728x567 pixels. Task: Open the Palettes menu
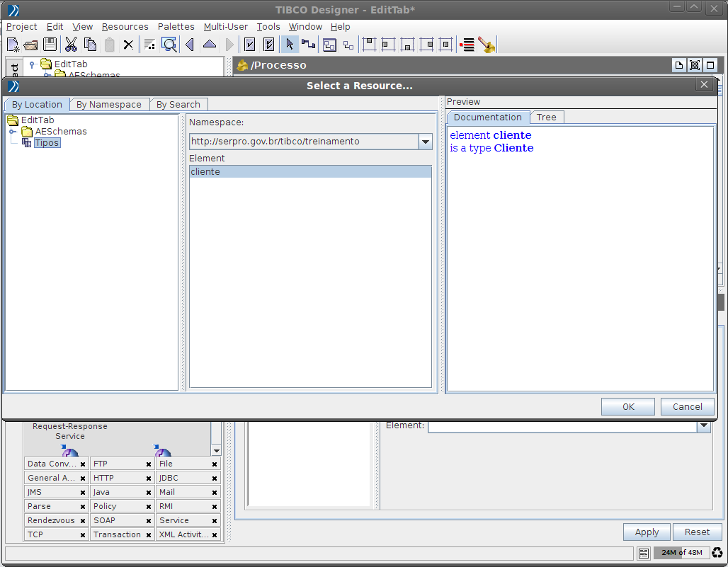[176, 27]
